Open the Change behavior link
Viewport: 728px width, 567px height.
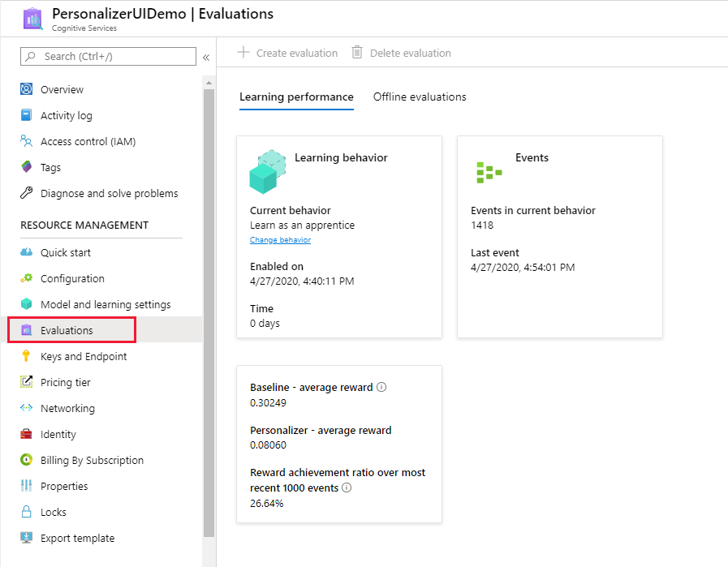(280, 240)
